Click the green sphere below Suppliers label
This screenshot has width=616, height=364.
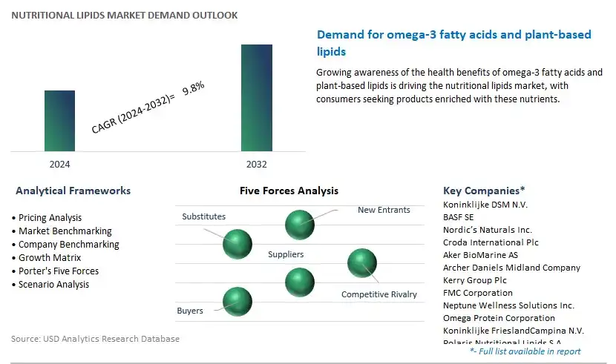tap(300, 282)
